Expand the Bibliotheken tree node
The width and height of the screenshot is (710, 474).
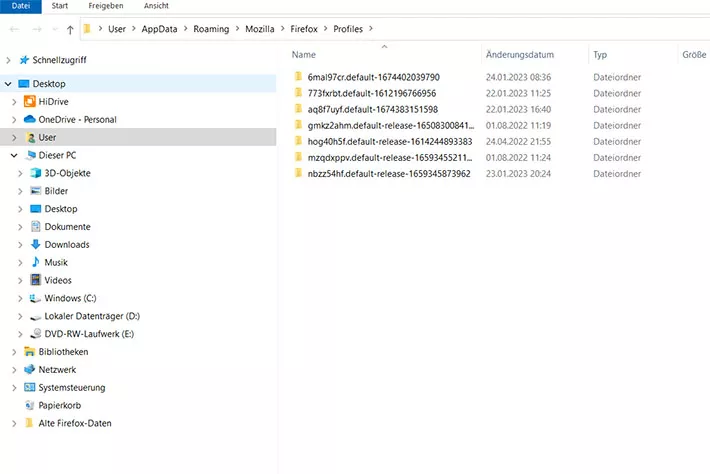pos(14,352)
